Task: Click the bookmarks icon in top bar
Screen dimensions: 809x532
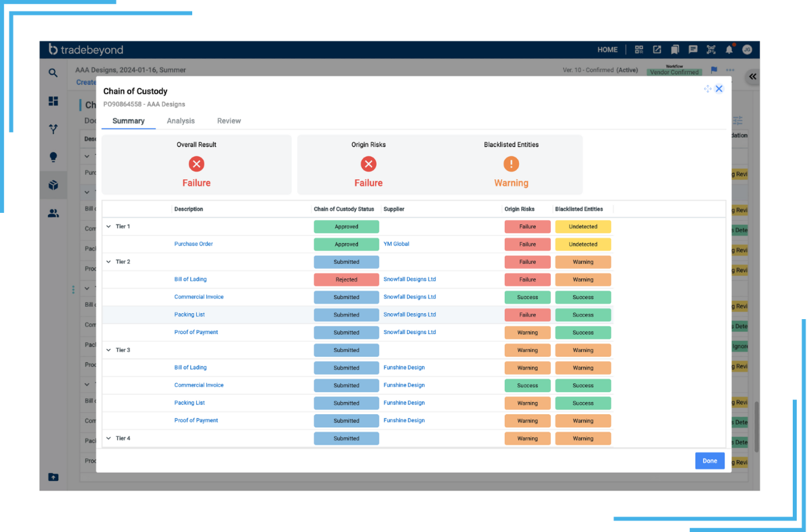Action: 674,50
